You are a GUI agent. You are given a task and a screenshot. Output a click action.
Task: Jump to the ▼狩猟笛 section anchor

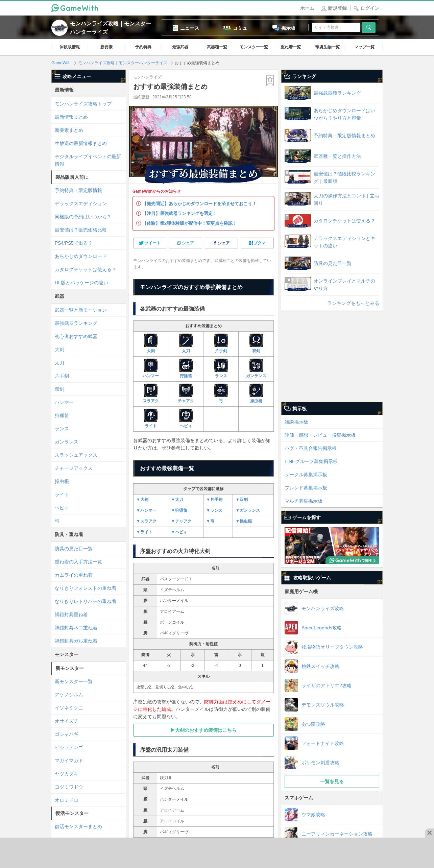point(179,510)
